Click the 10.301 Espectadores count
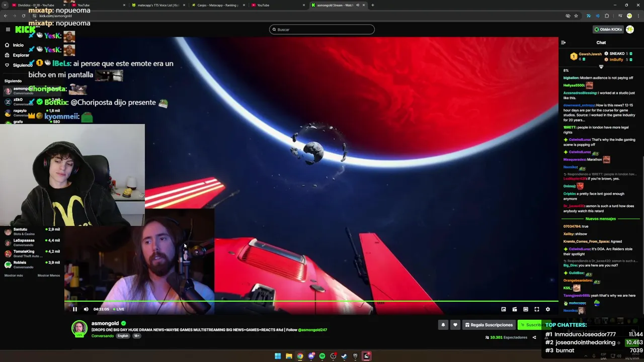The image size is (644, 362). (x=506, y=337)
